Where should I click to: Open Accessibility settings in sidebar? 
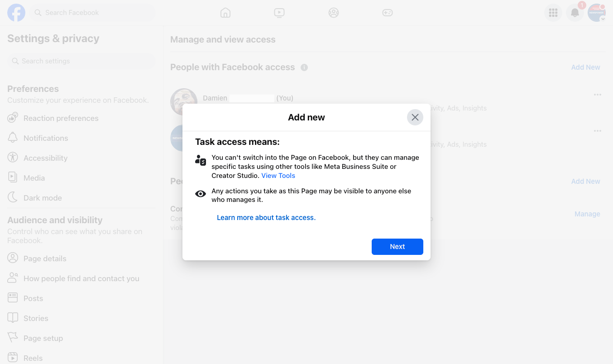pos(81,158)
